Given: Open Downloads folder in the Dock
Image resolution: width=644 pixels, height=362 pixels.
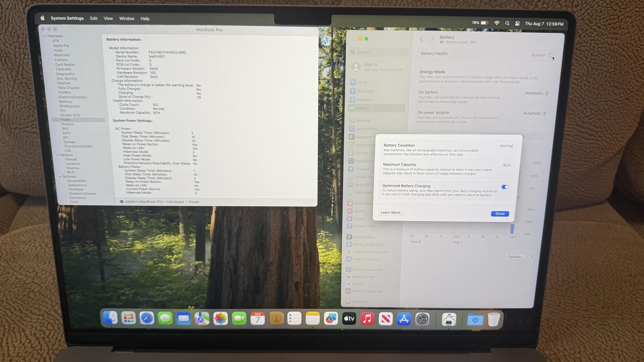Looking at the screenshot, I should (x=475, y=319).
